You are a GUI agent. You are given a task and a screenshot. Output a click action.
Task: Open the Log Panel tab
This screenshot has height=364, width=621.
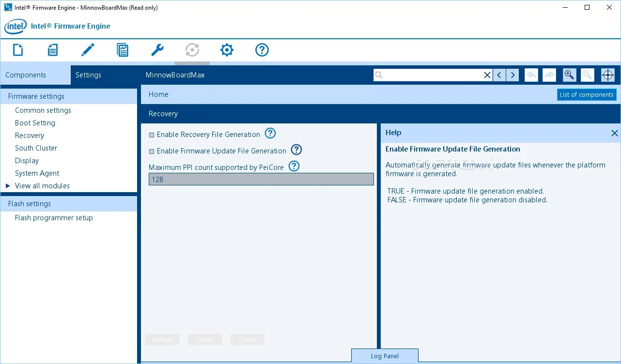[x=385, y=356]
